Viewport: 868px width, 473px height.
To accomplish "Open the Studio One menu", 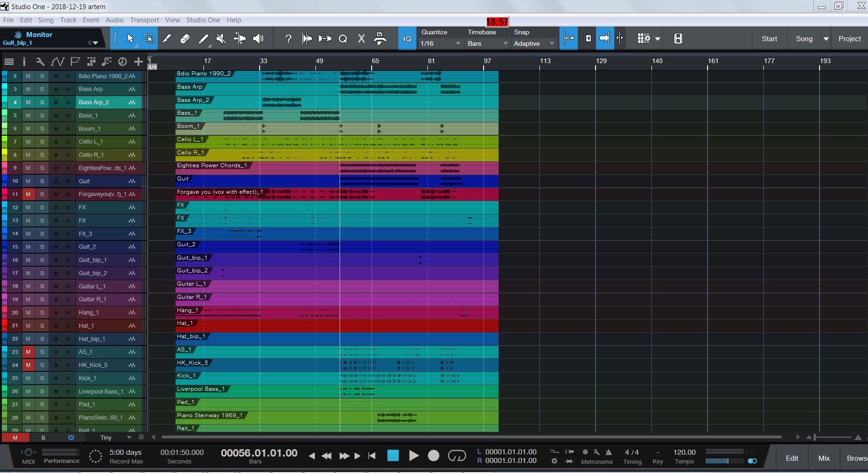I will click(203, 20).
